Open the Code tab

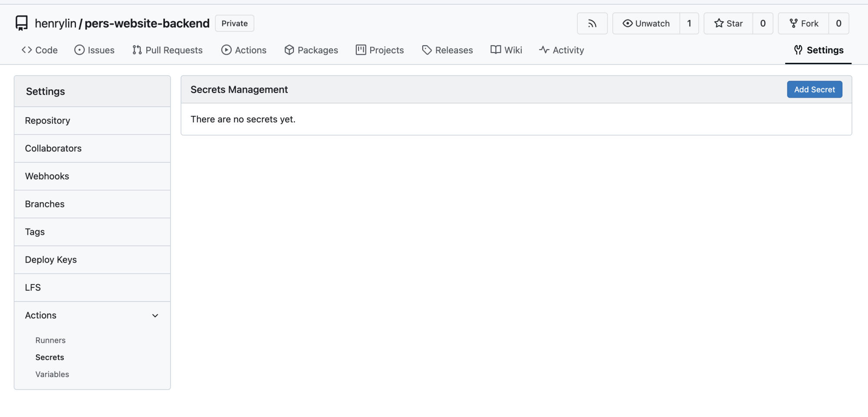coord(39,50)
